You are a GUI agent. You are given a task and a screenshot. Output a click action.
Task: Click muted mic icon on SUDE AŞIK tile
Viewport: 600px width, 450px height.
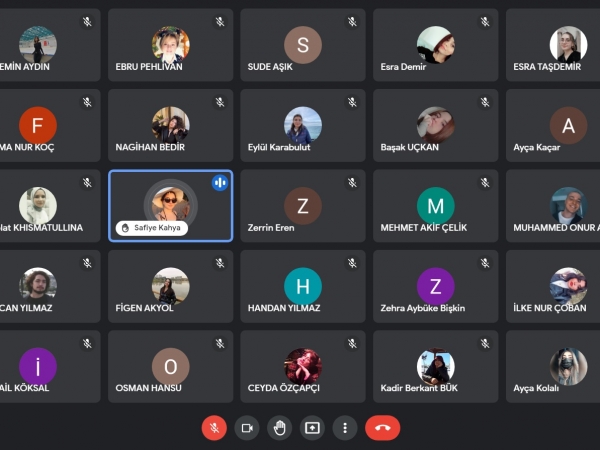352,22
